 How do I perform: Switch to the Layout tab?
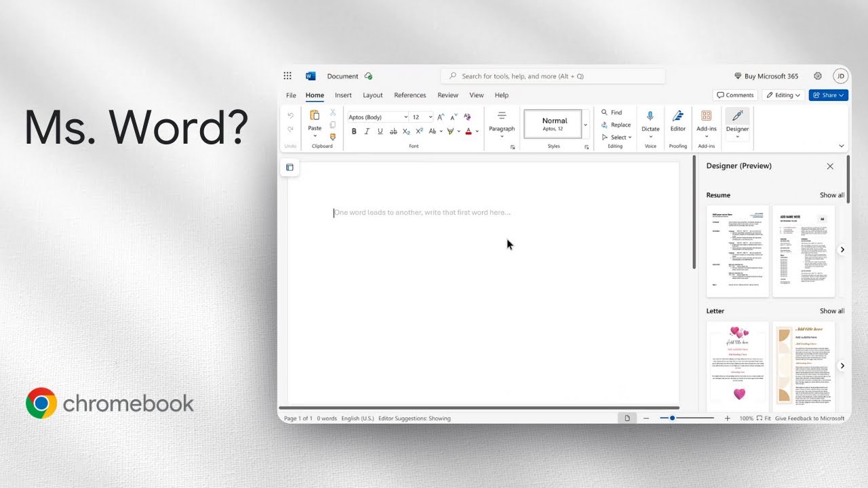(x=372, y=95)
